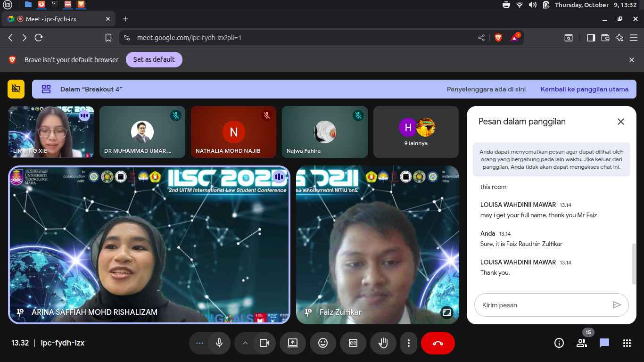Click the raise hand icon
Image resolution: width=644 pixels, height=362 pixels.
(x=383, y=343)
